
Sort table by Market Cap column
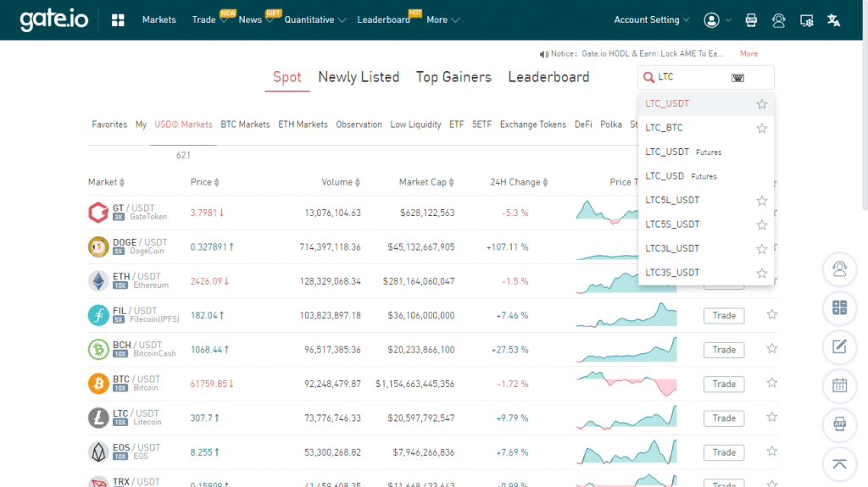(427, 182)
